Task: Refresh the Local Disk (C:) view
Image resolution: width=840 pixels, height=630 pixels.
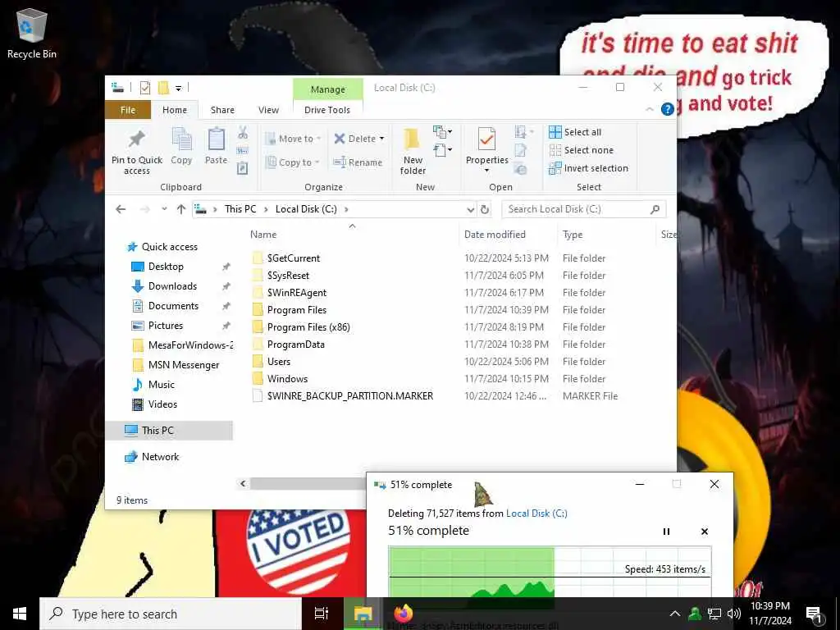Action: point(485,209)
